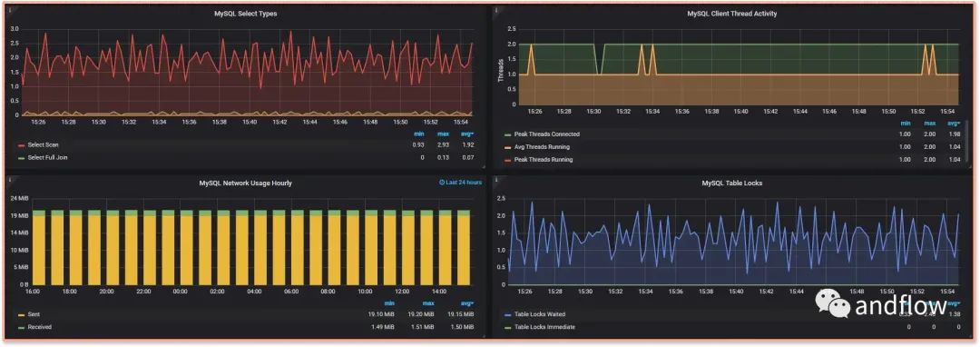Open the MySQL Network Usage Hourly title menu
This screenshot has height=347, width=980.
(246, 183)
